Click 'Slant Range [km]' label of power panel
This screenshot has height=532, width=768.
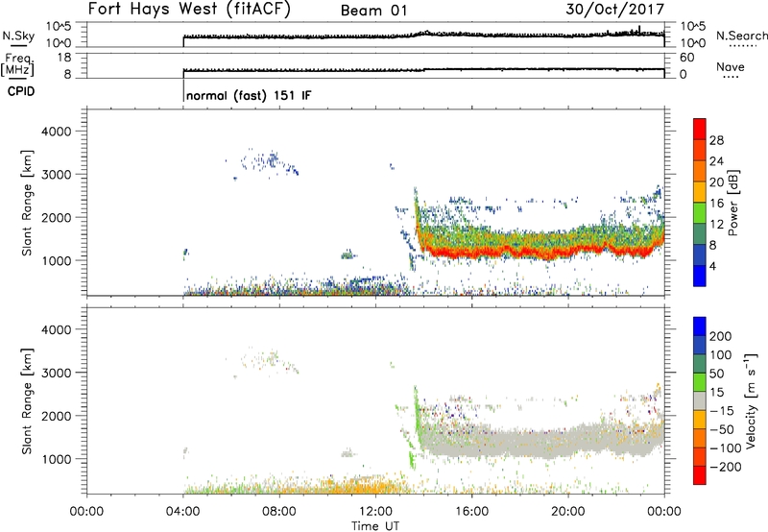[x=28, y=203]
